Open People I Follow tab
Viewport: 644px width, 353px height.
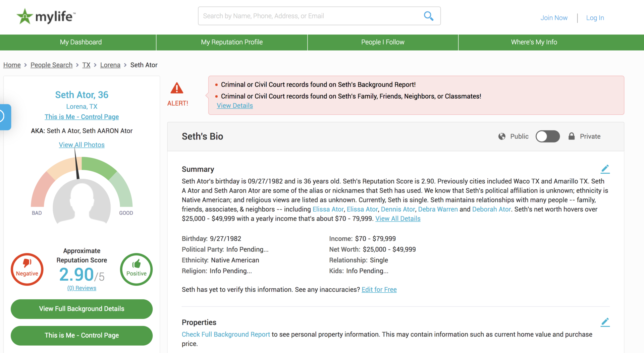[383, 42]
